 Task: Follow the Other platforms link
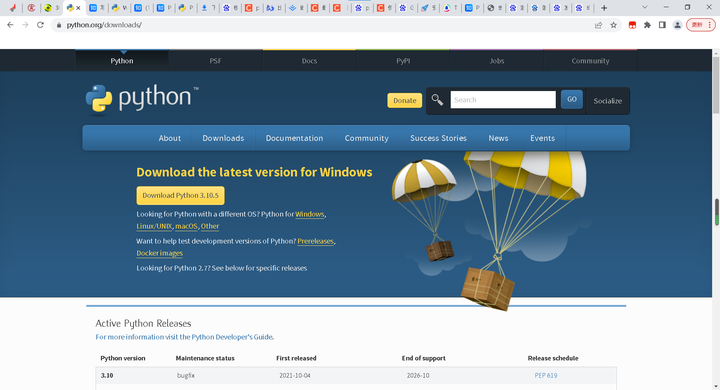click(x=210, y=226)
